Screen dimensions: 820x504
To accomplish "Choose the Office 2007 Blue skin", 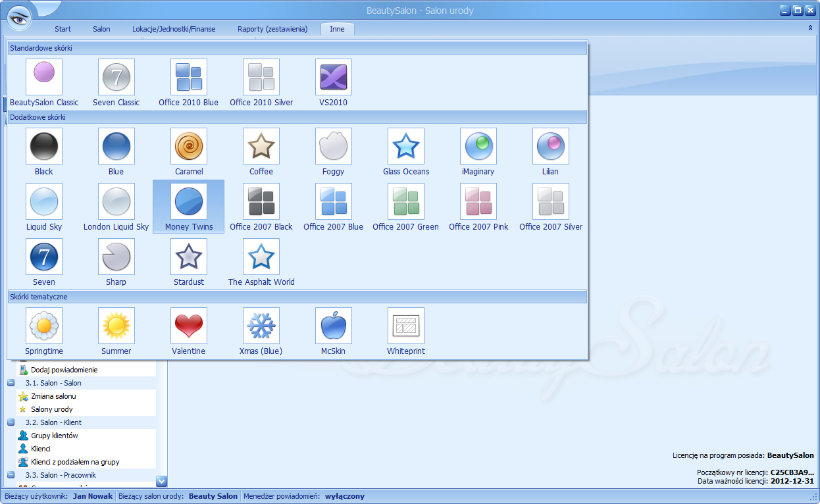I will click(x=334, y=207).
